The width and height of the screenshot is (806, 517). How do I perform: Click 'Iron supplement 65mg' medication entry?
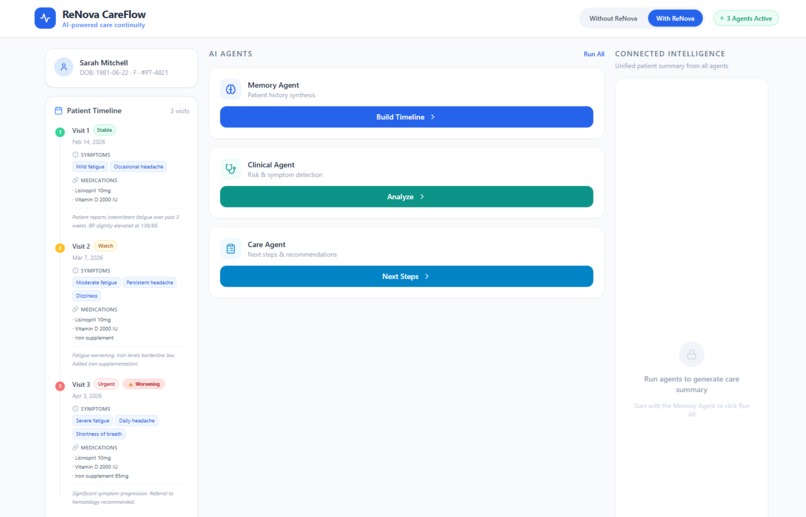click(101, 476)
